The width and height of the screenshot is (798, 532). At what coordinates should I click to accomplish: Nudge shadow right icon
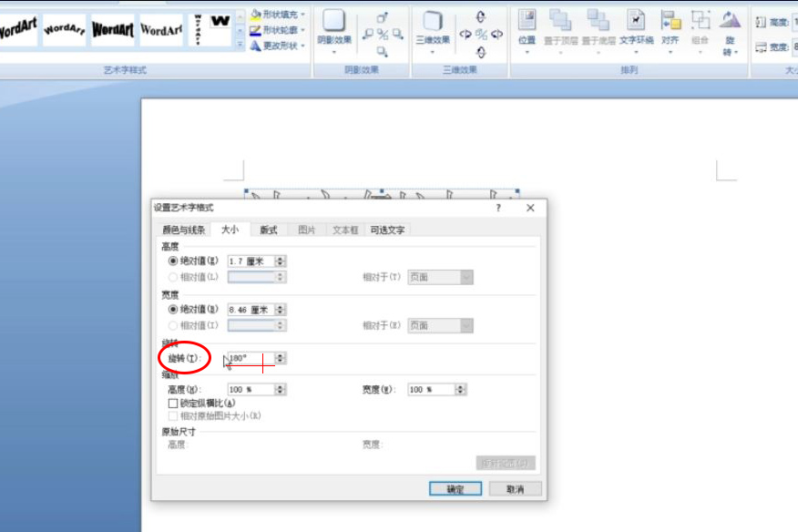pos(398,35)
